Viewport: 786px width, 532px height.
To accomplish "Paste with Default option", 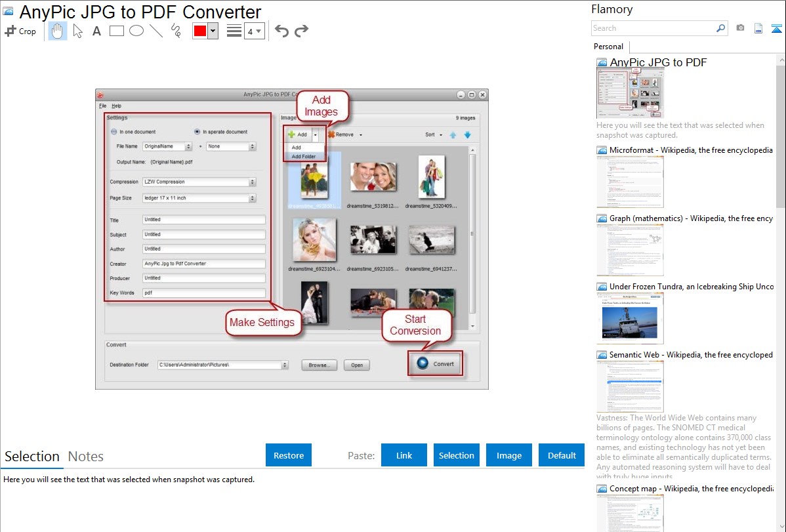I will tap(562, 455).
